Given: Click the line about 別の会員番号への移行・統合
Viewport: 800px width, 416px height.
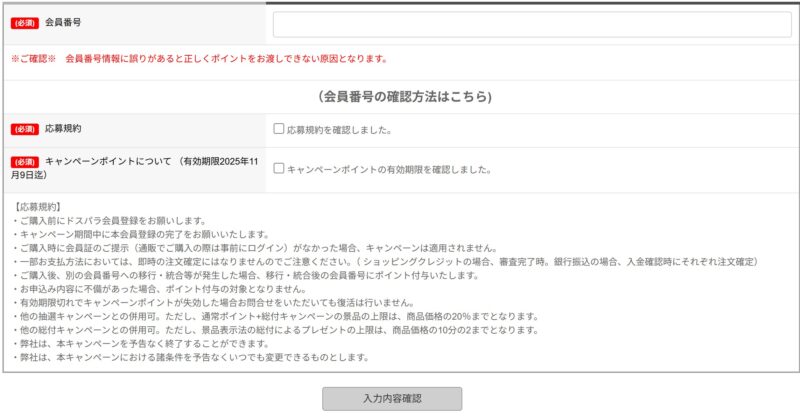Looking at the screenshot, I should [x=246, y=276].
